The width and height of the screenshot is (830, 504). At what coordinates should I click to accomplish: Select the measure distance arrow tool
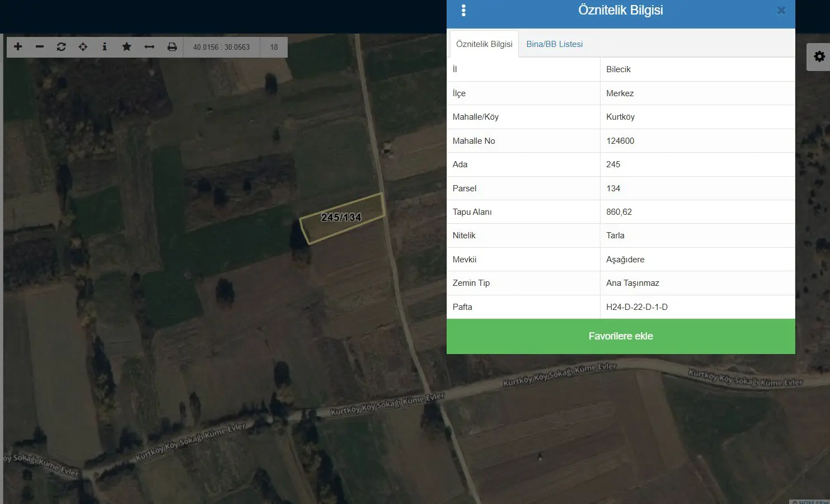(149, 47)
